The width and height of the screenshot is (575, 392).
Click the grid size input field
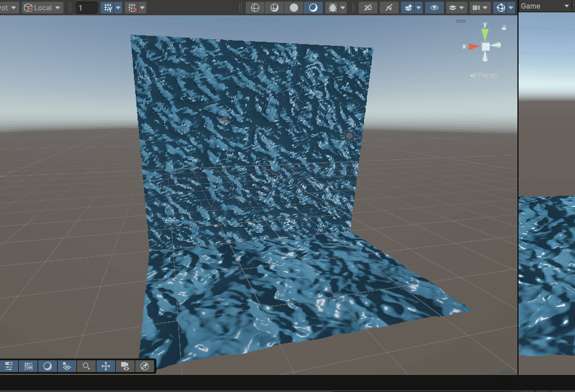[86, 8]
